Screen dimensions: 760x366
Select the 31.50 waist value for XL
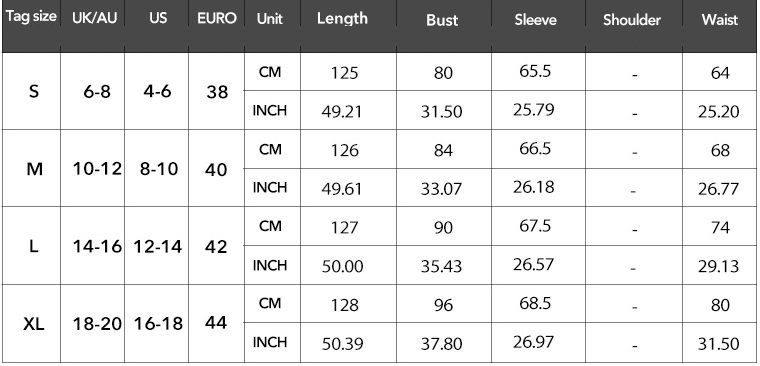coord(718,344)
